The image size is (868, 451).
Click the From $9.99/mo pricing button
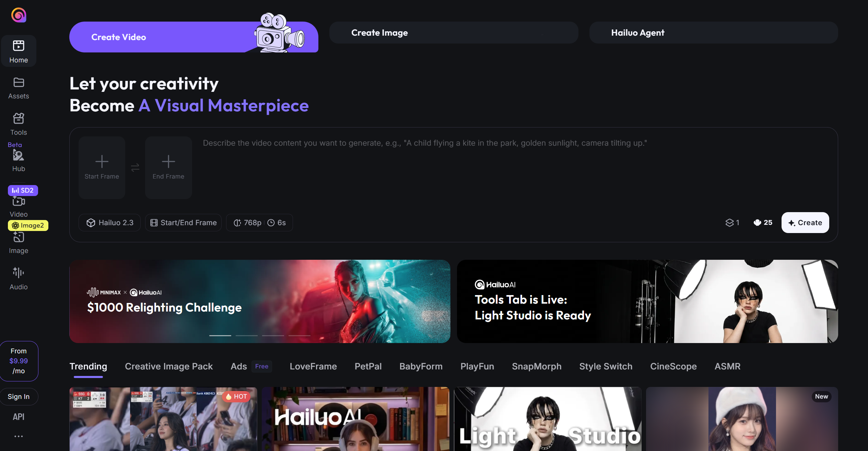point(19,361)
